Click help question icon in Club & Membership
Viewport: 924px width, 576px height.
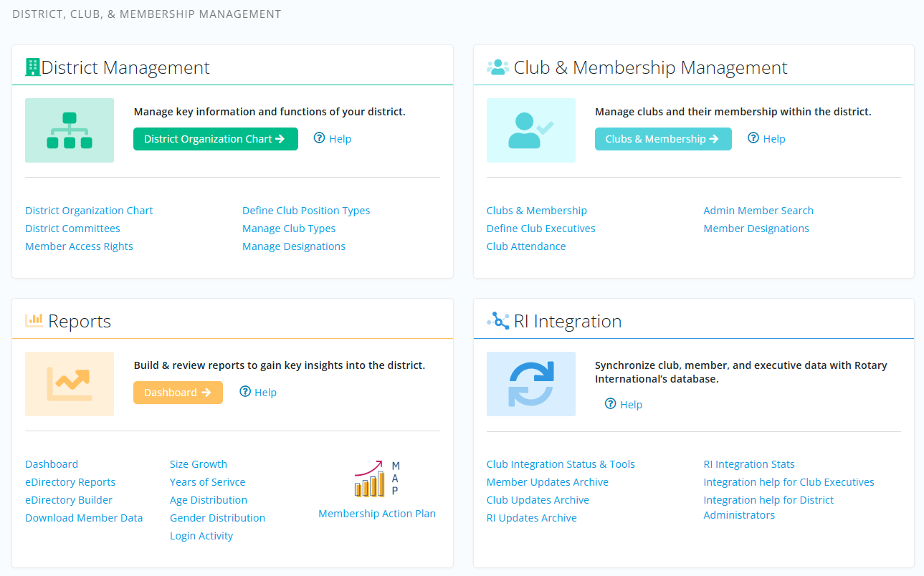pyautogui.click(x=753, y=138)
